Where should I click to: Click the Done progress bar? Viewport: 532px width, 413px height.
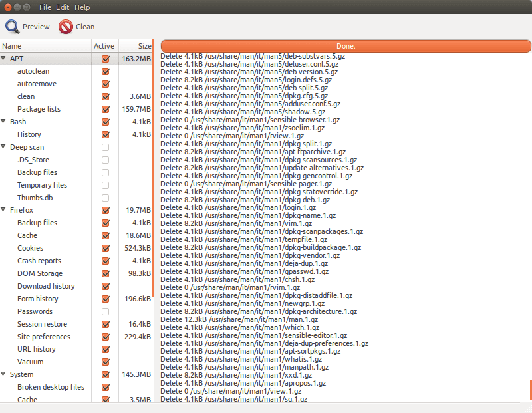[x=346, y=46]
